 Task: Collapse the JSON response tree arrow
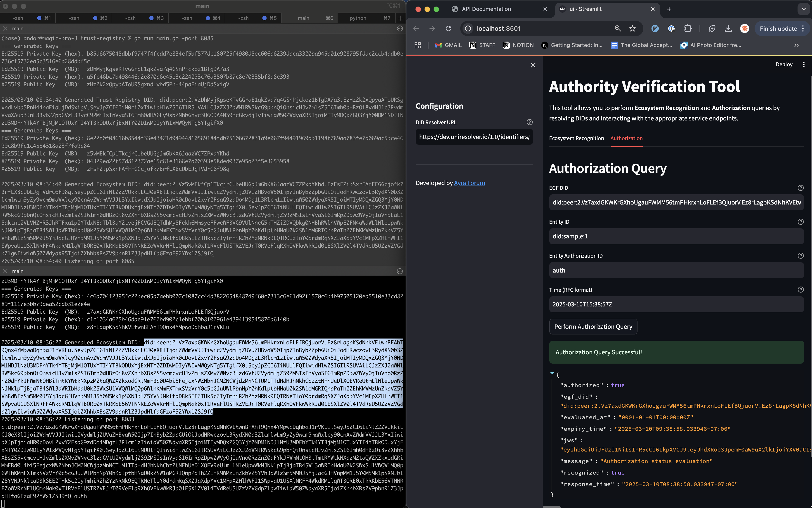point(552,373)
